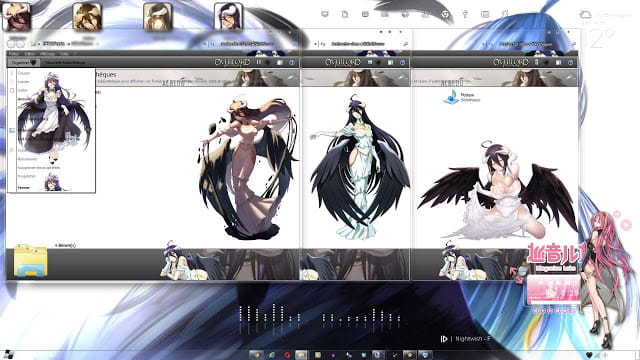Open Chrome from the taskbar
Image resolution: width=640 pixels, height=360 pixels.
pos(256,355)
